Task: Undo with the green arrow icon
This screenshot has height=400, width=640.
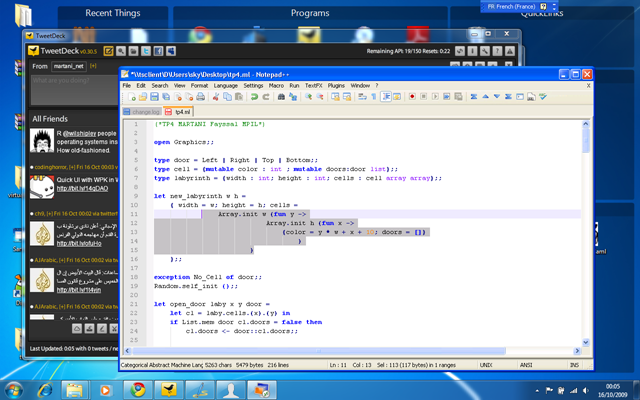Action: click(254, 97)
